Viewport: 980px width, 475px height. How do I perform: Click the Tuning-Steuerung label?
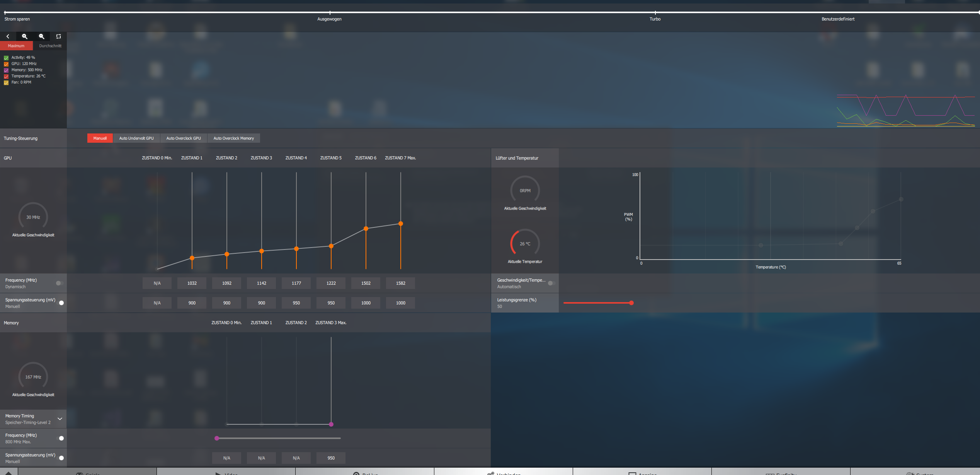(x=20, y=138)
